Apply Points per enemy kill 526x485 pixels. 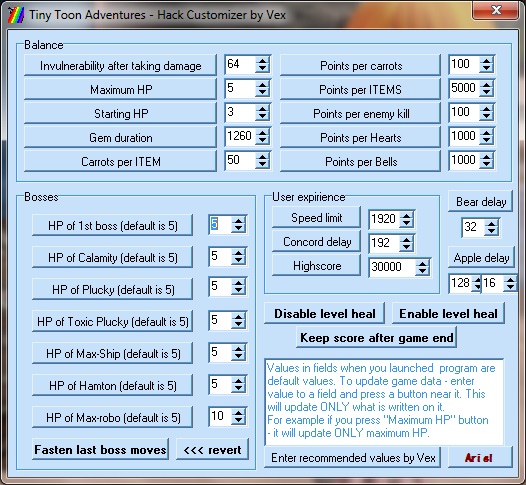pos(361,113)
